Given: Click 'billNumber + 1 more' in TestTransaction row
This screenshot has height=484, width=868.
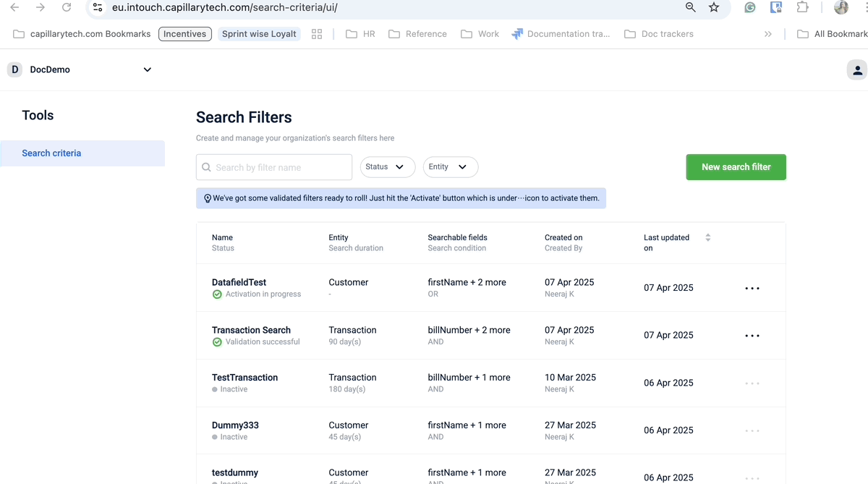Looking at the screenshot, I should pos(469,378).
